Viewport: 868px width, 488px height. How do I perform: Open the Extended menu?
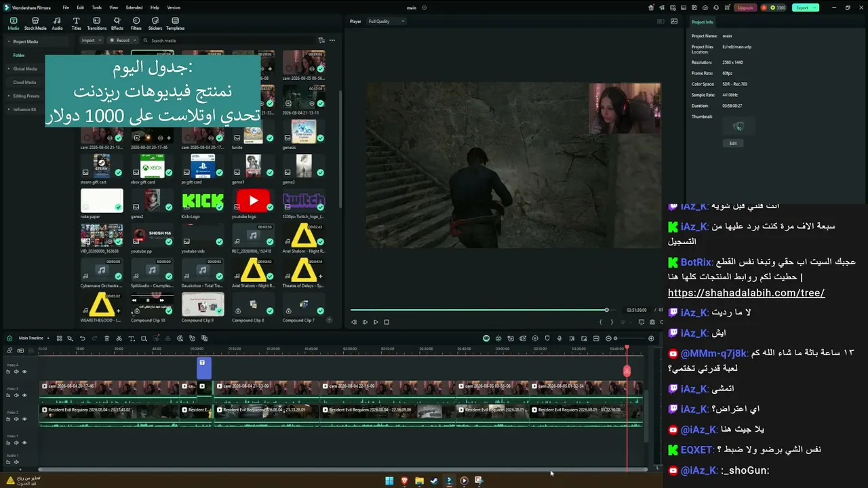point(134,7)
